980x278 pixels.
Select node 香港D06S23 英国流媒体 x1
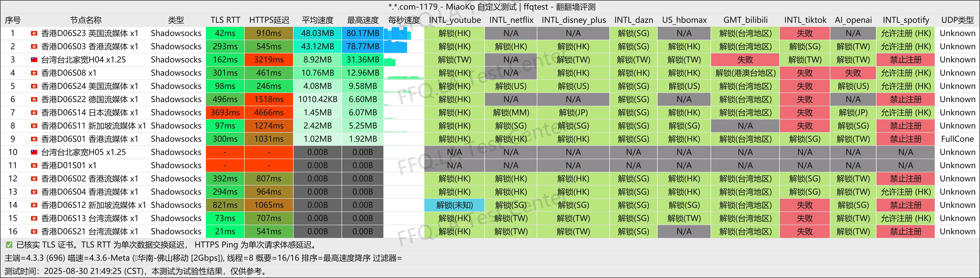point(89,33)
